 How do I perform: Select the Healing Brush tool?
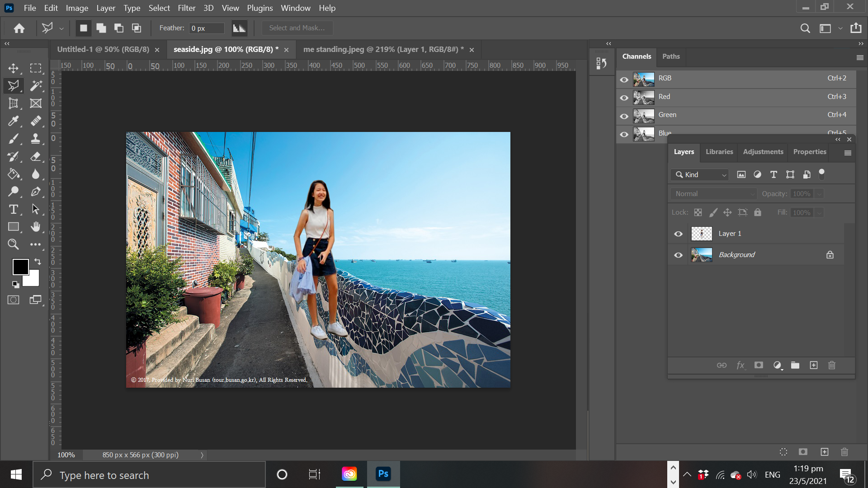coord(36,121)
